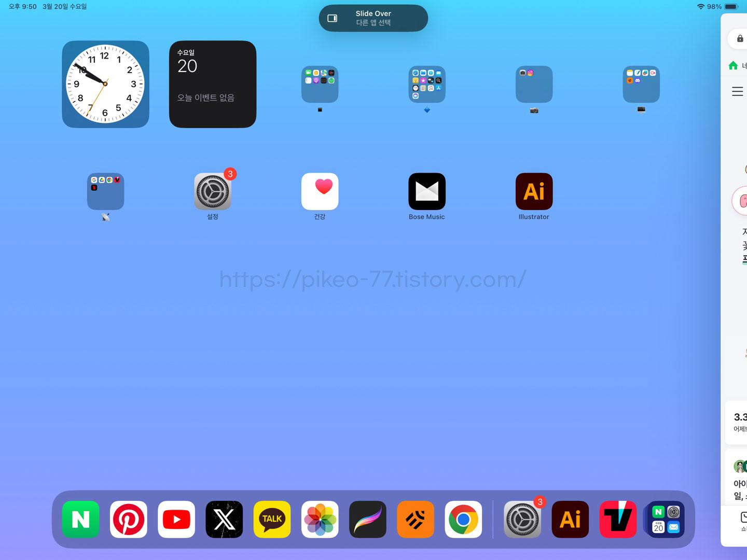This screenshot has width=747, height=560.
Task: Open the 설정 app on home screen
Action: pyautogui.click(x=213, y=191)
